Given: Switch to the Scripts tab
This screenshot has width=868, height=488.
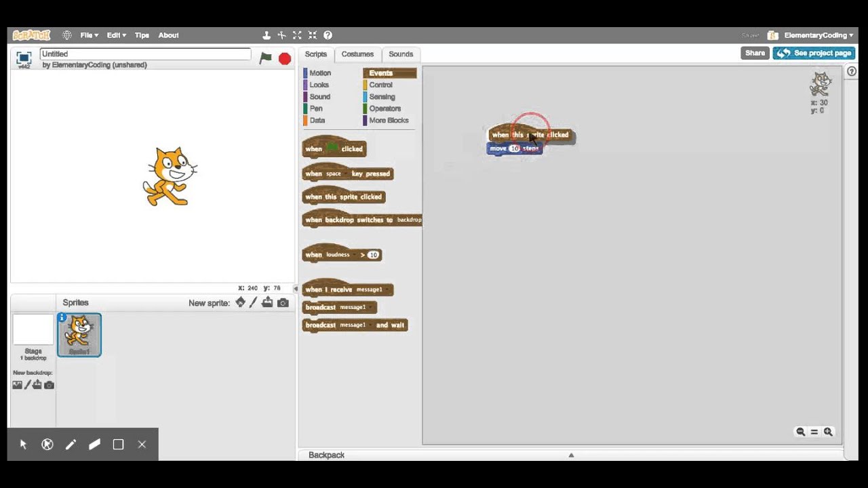Looking at the screenshot, I should [315, 54].
